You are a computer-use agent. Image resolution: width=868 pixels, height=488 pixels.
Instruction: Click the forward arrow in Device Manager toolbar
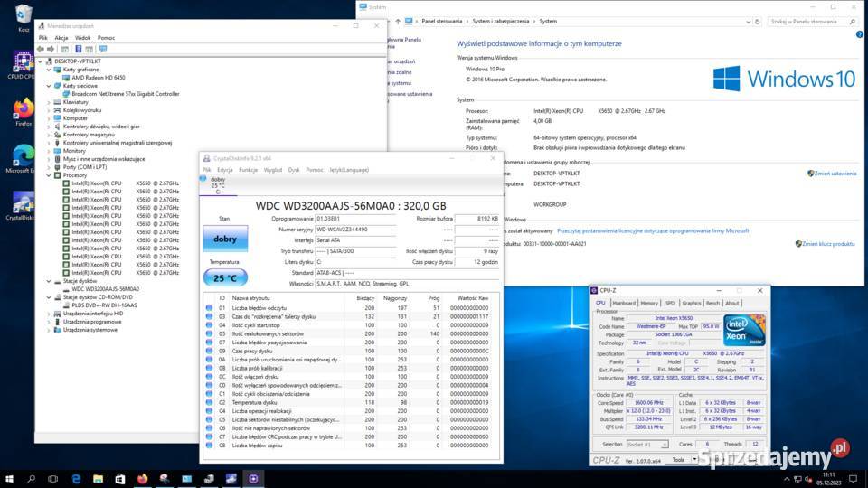pos(51,49)
